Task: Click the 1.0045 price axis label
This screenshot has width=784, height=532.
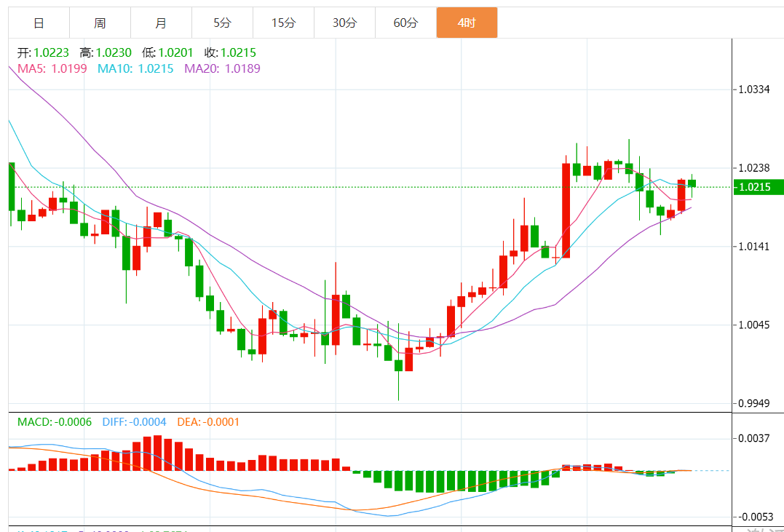Action: tap(754, 325)
